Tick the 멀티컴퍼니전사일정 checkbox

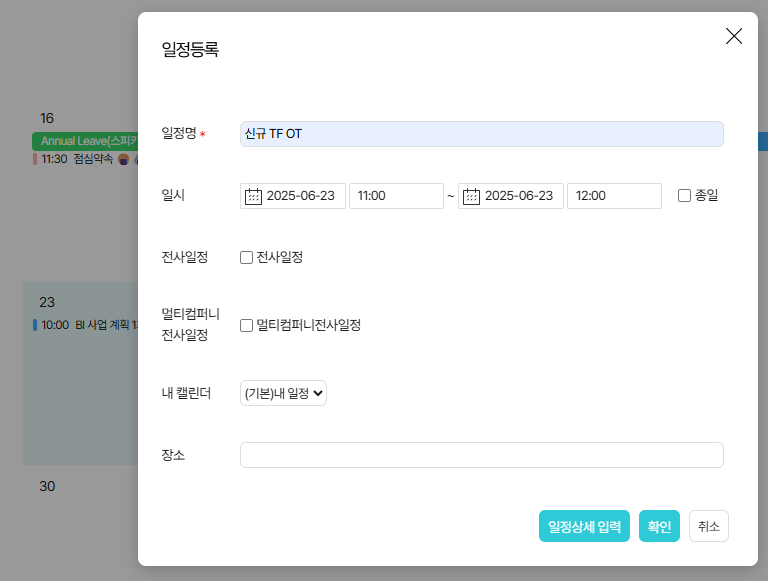[247, 325]
